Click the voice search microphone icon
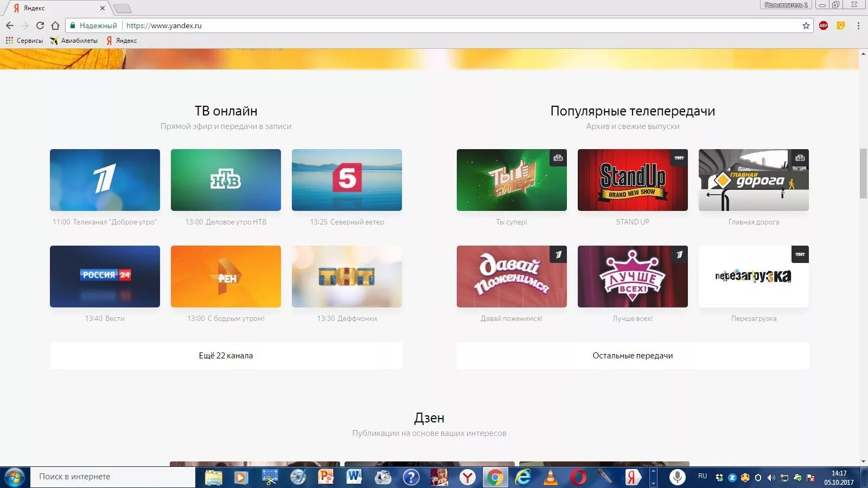 coord(677,477)
